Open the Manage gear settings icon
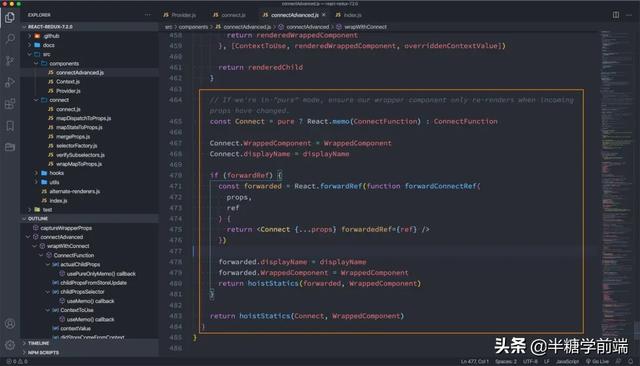 (x=10, y=345)
